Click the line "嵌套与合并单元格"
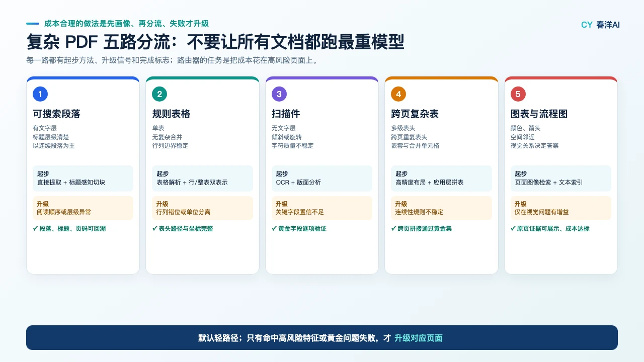644x362 pixels. tap(415, 146)
